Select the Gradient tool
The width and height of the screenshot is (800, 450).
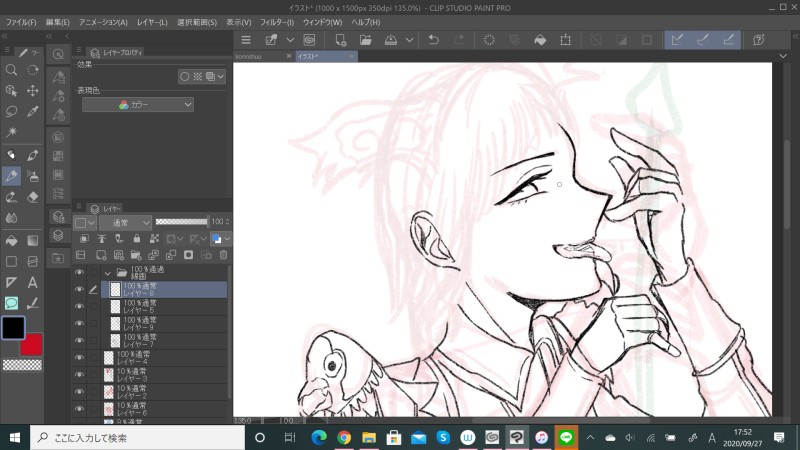[33, 240]
